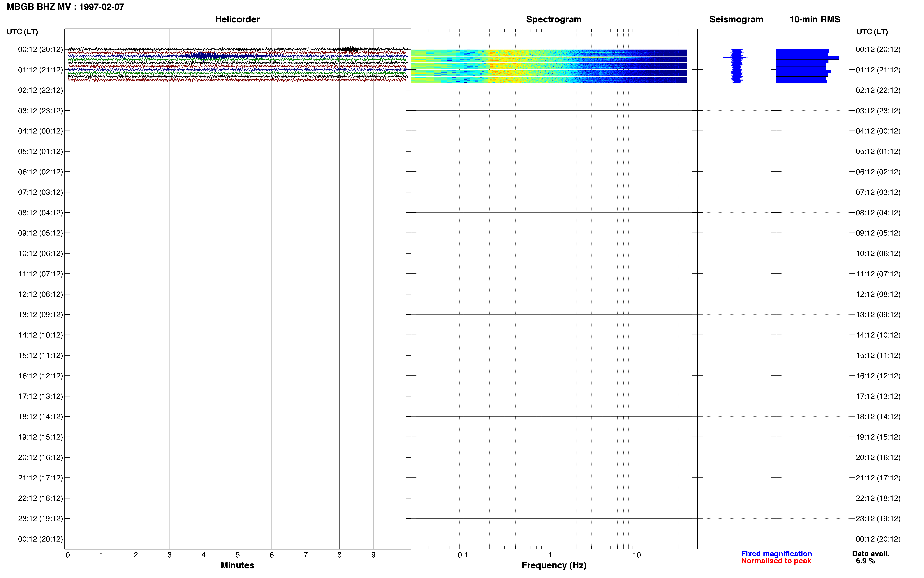Viewport: 924px width, 578px height.
Task: Click the 03:12 (23:12) label on the Helicorder axis
Action: pos(40,111)
